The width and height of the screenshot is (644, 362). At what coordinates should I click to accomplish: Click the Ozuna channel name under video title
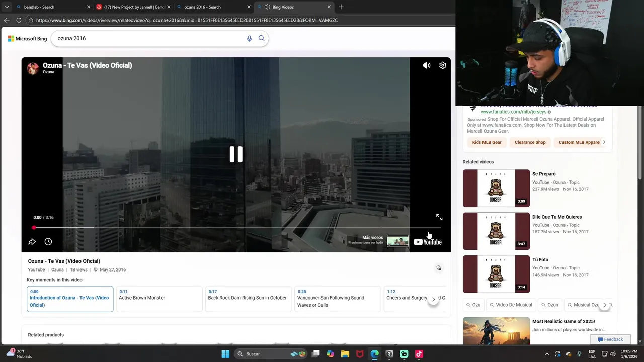57,270
